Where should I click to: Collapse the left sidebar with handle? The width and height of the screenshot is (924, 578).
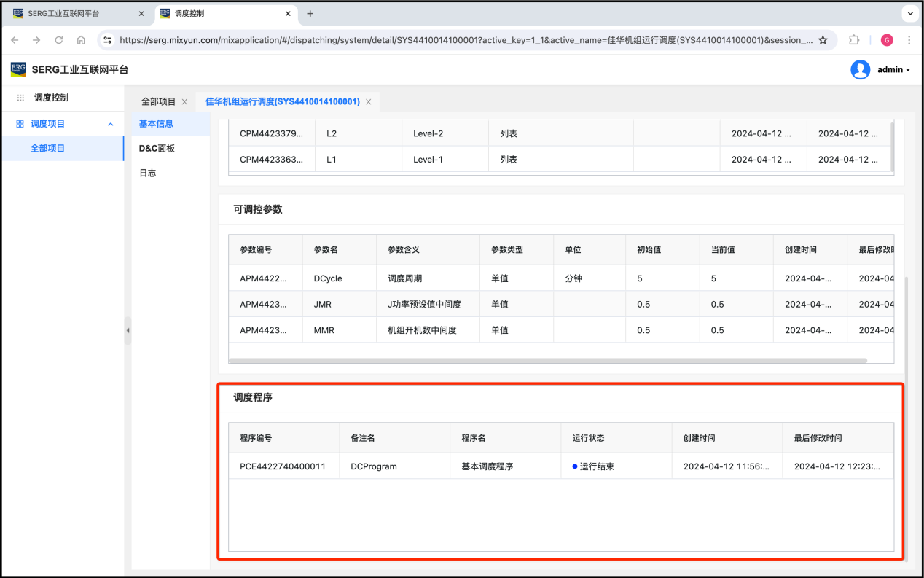[128, 330]
